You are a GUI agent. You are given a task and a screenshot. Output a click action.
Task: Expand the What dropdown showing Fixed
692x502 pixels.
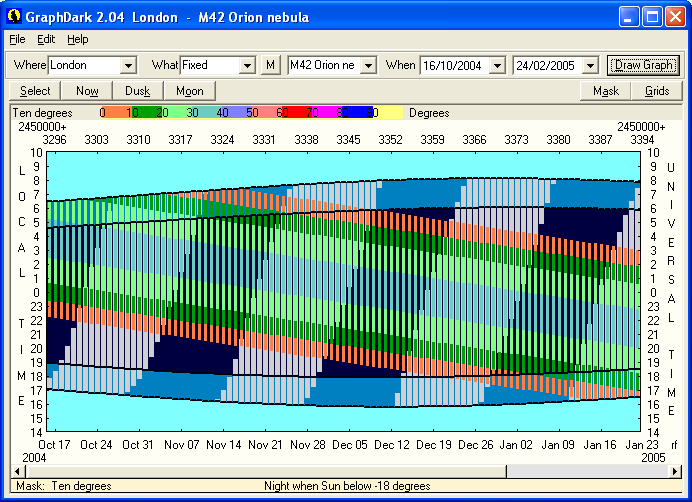tap(247, 65)
